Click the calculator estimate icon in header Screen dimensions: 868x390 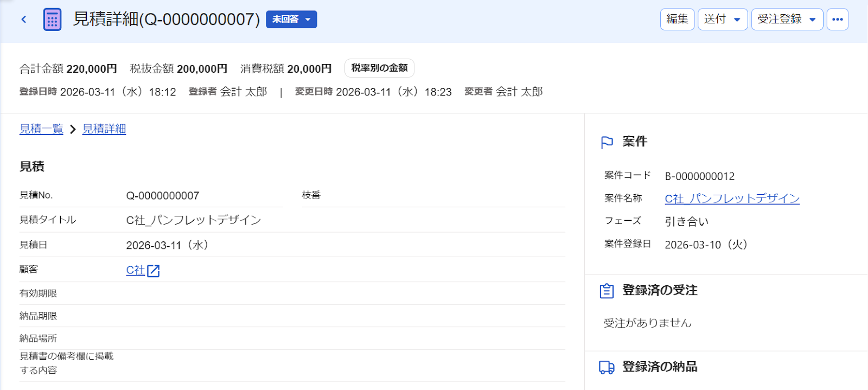coord(52,20)
